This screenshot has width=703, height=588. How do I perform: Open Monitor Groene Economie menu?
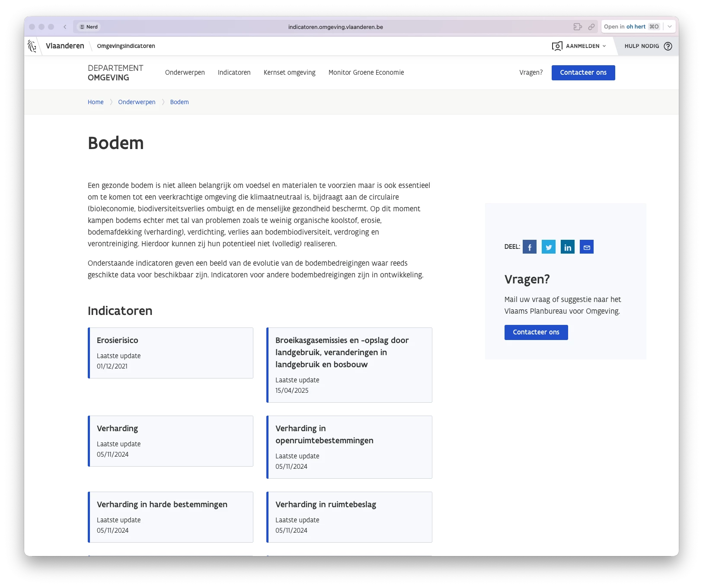366,73
